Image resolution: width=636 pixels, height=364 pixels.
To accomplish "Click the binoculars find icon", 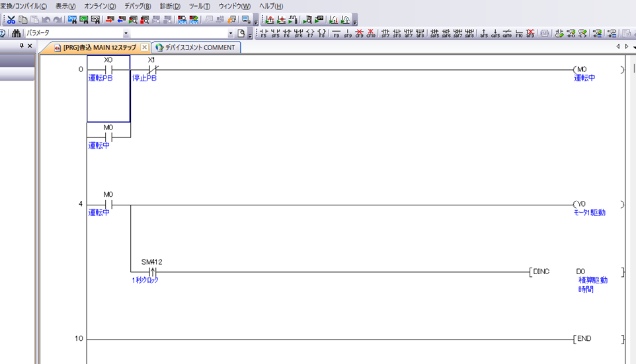I will coord(16,33).
